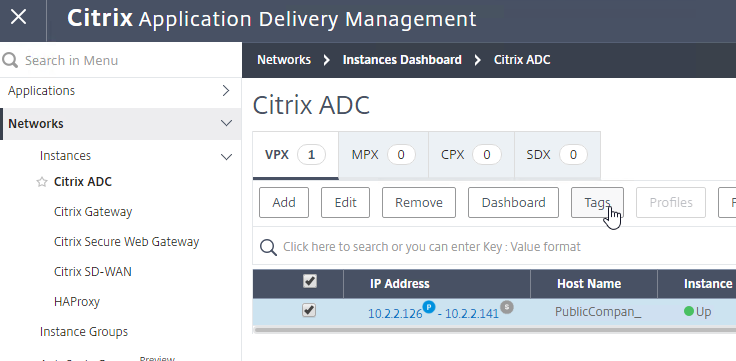Open the 10.2.2.141 secondary IP link

(471, 314)
